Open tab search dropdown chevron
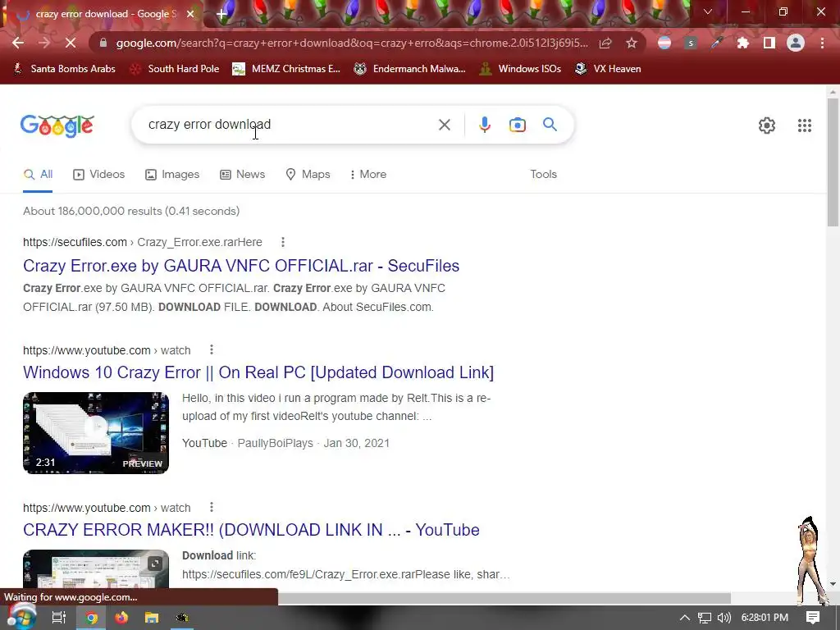Viewport: 840px width, 630px height. pos(708,11)
